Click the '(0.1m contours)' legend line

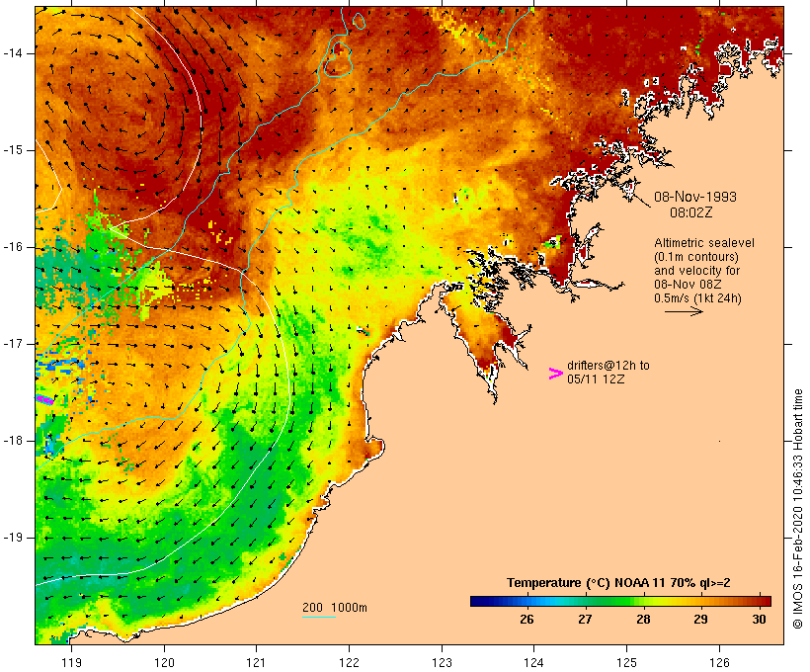click(x=695, y=257)
